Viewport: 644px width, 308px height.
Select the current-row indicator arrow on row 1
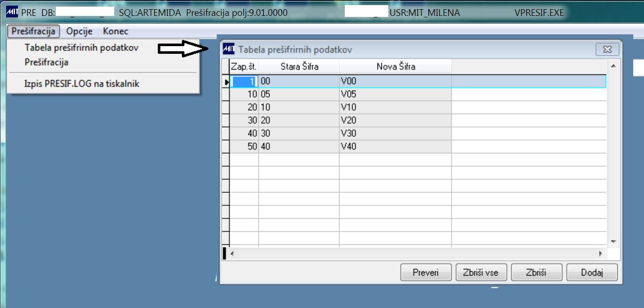[226, 81]
